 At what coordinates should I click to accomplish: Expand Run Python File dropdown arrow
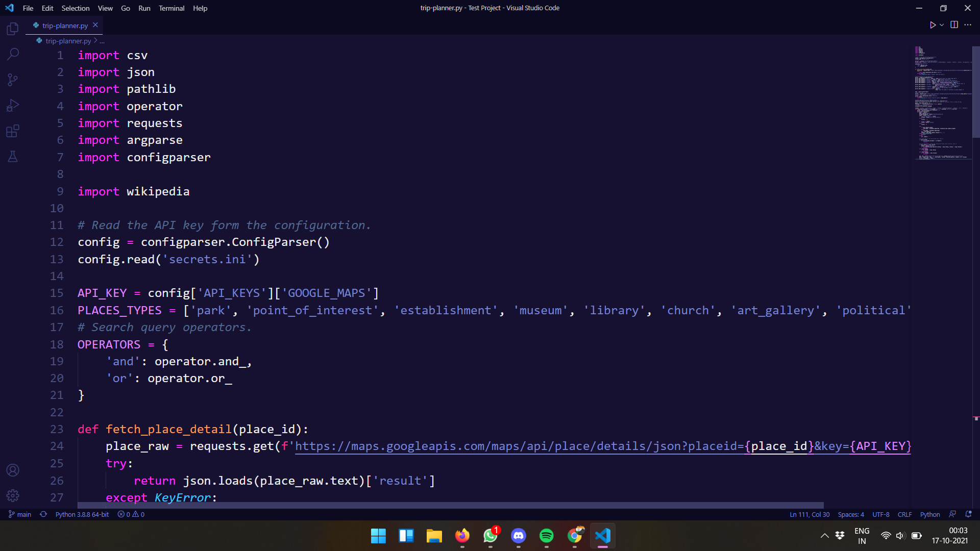942,25
